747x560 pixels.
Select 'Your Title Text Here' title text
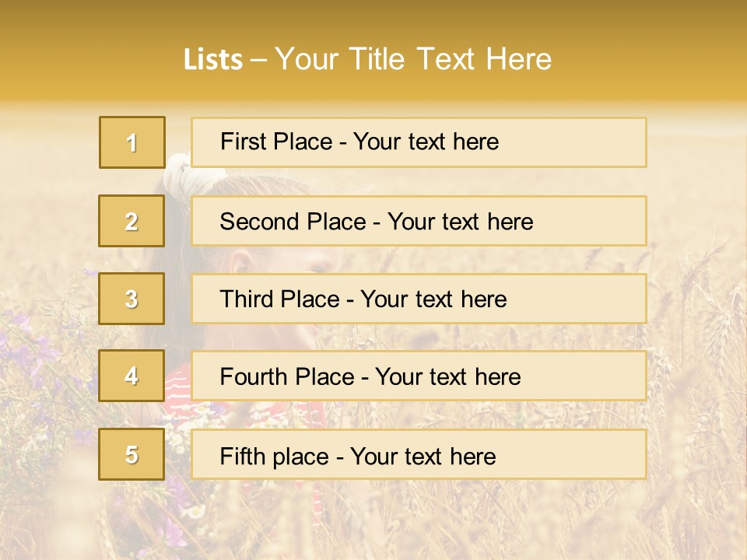tap(412, 60)
